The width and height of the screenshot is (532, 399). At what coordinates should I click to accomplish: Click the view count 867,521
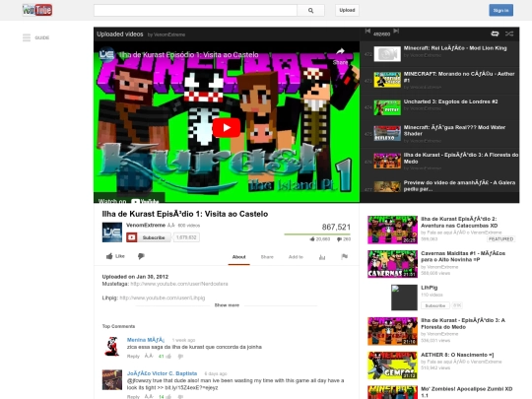336,227
